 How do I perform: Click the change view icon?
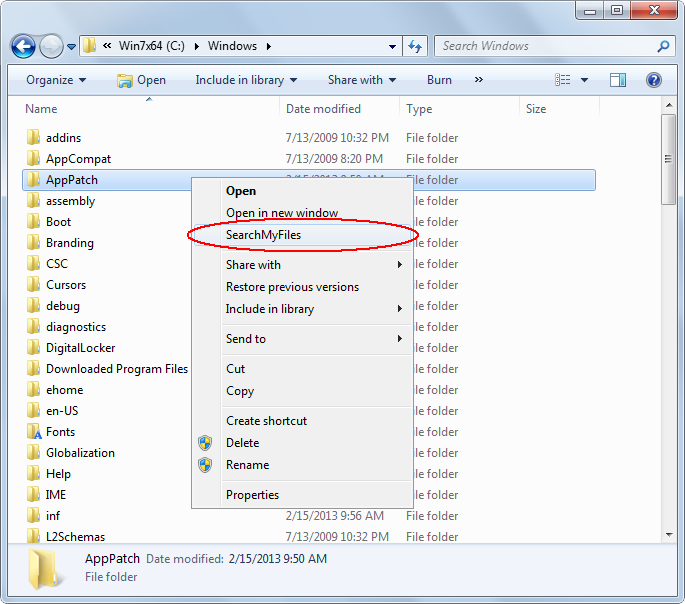563,80
